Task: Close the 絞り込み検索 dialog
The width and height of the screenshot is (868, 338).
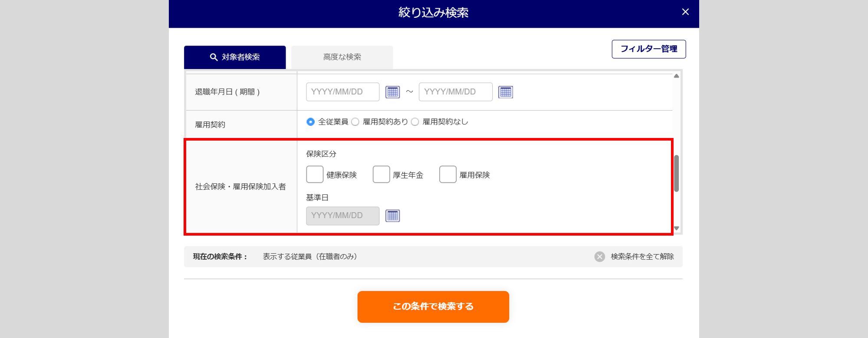Action: pos(685,12)
